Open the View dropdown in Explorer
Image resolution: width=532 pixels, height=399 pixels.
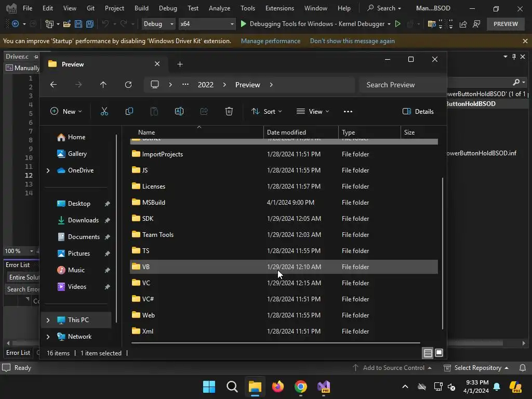point(313,111)
